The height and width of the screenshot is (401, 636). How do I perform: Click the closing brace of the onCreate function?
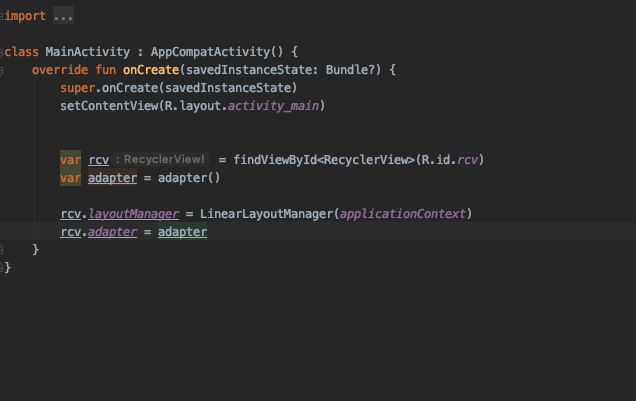(36, 249)
